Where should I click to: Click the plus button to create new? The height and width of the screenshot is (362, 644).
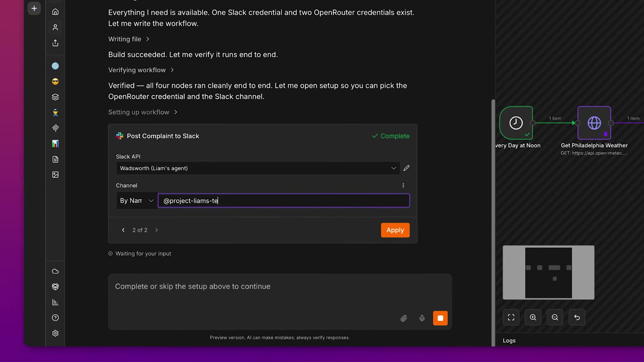point(34,8)
